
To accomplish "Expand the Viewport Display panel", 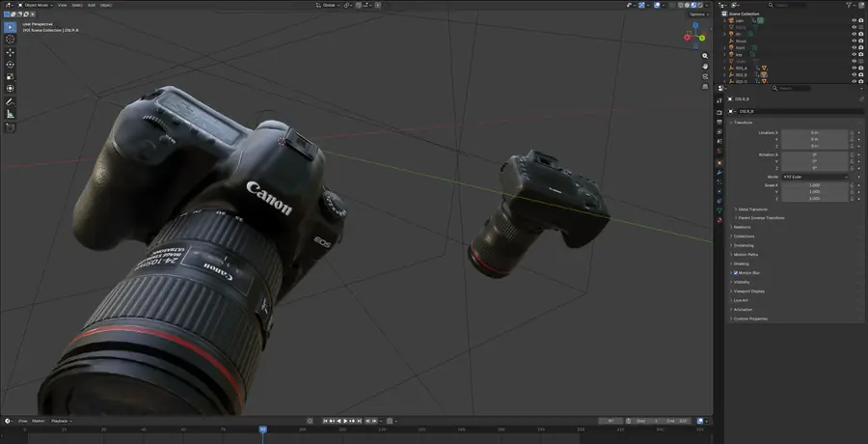I will pos(748,291).
